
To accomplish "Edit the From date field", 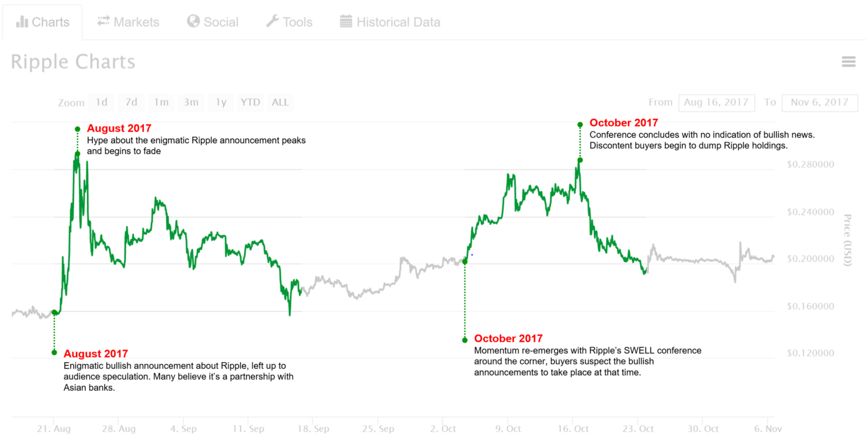I will coord(716,102).
